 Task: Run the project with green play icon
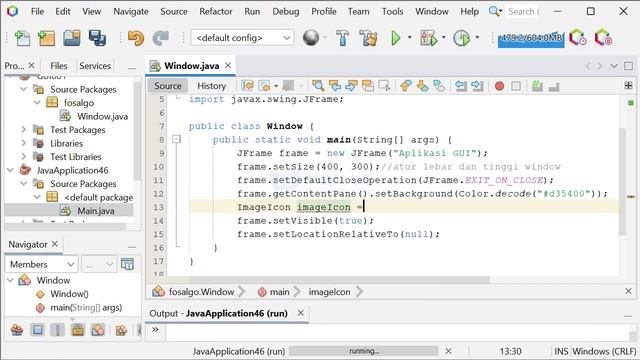click(395, 38)
